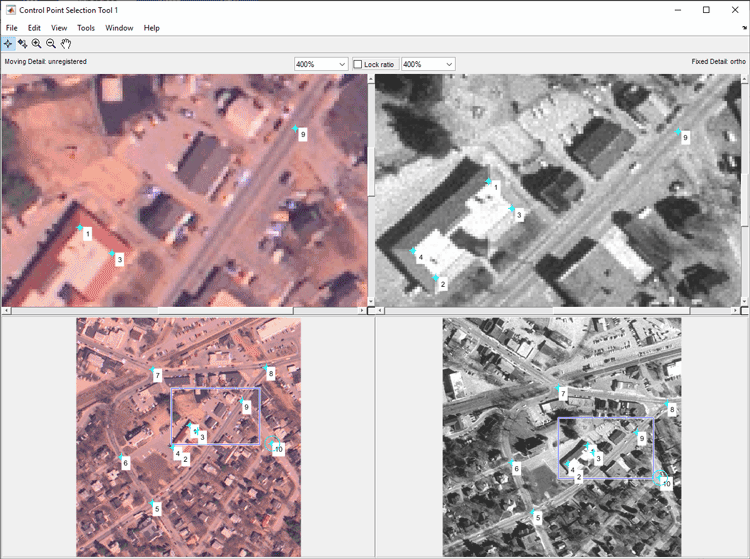Viewport: 750px width, 559px height.
Task: Click detail rectangle in fixed overview image
Action: pyautogui.click(x=606, y=448)
